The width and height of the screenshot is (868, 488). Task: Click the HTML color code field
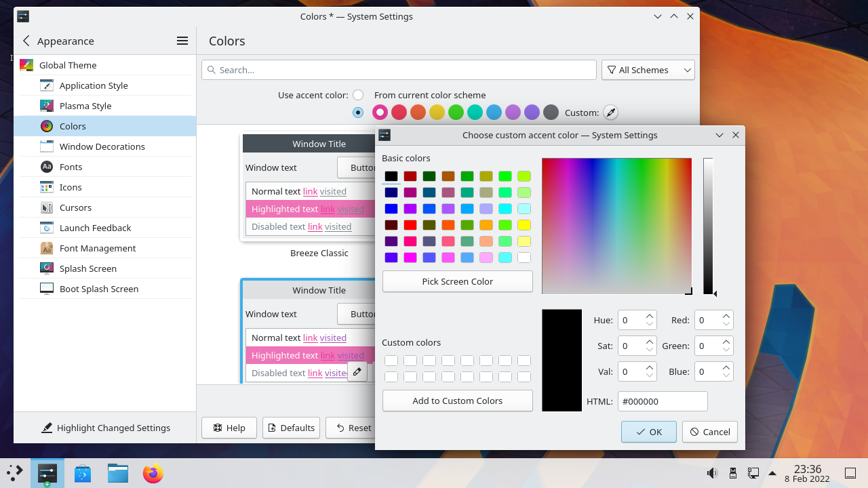(662, 401)
